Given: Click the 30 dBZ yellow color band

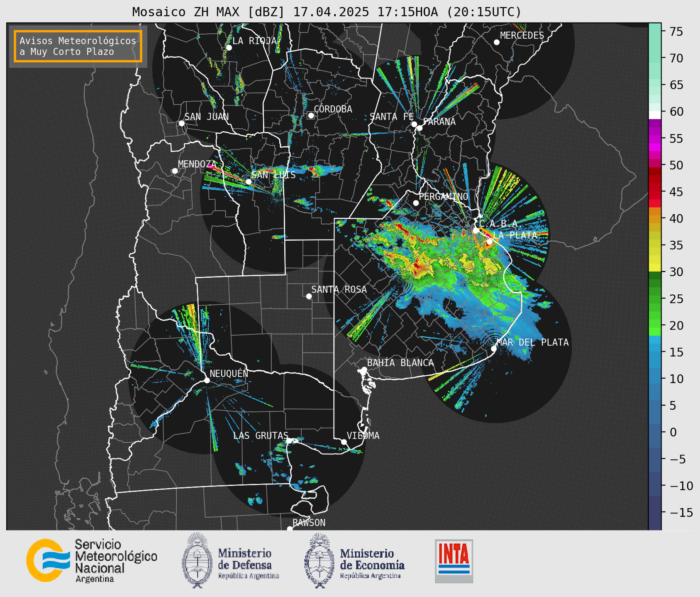Looking at the screenshot, I should (x=655, y=268).
